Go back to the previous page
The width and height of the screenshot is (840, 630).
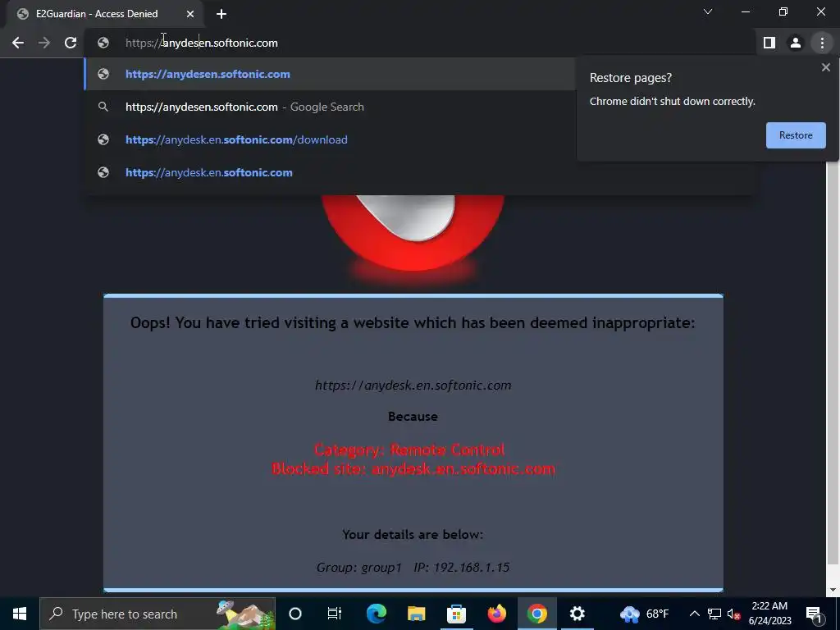[x=18, y=43]
